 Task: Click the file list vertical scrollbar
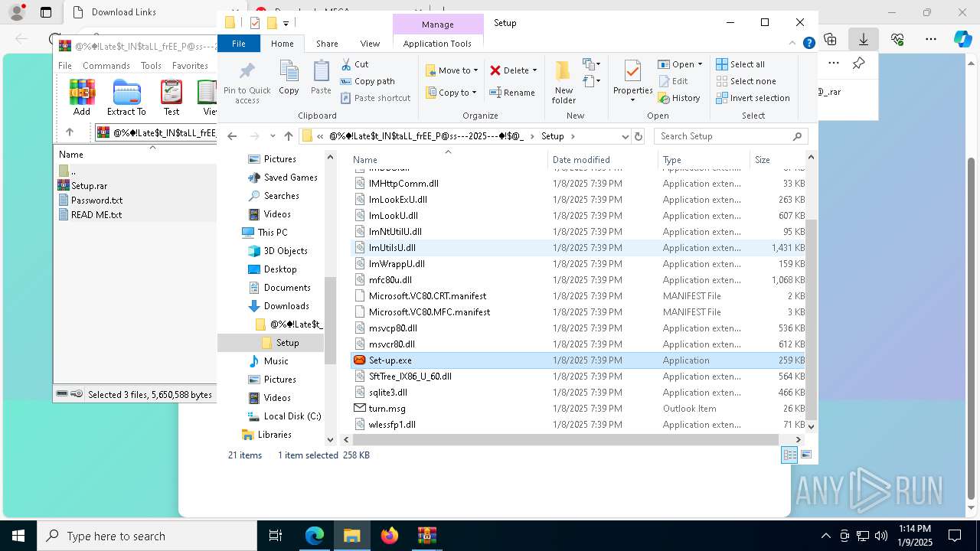coord(811,318)
